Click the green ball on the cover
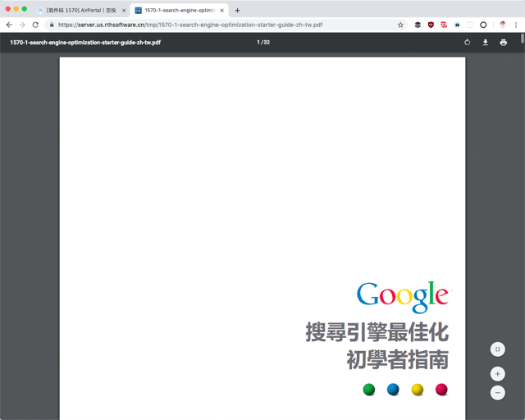Screen dimensions: 525x420 369,389
